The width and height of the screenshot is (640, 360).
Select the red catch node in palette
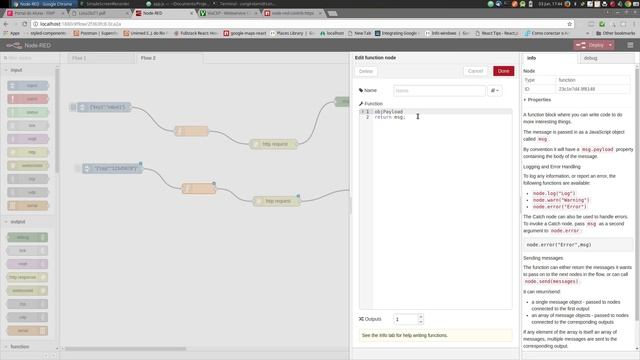28,99
